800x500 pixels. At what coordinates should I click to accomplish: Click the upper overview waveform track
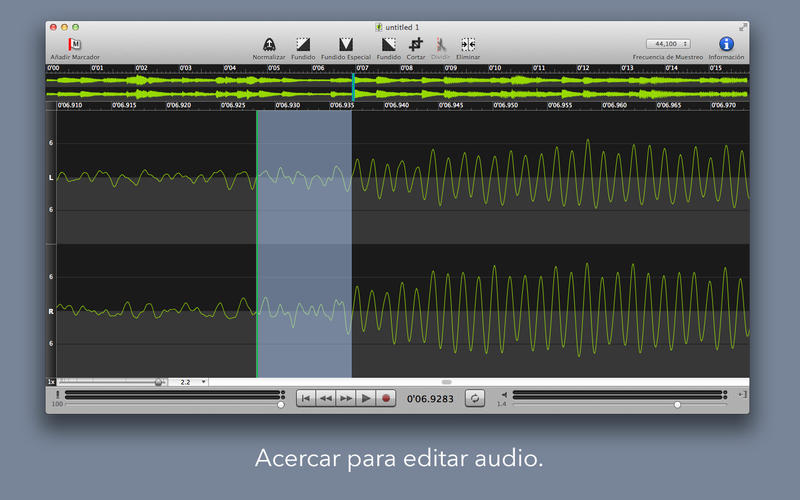point(397,80)
